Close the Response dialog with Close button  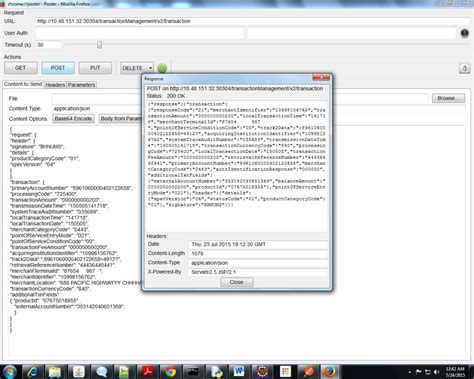pyautogui.click(x=237, y=282)
